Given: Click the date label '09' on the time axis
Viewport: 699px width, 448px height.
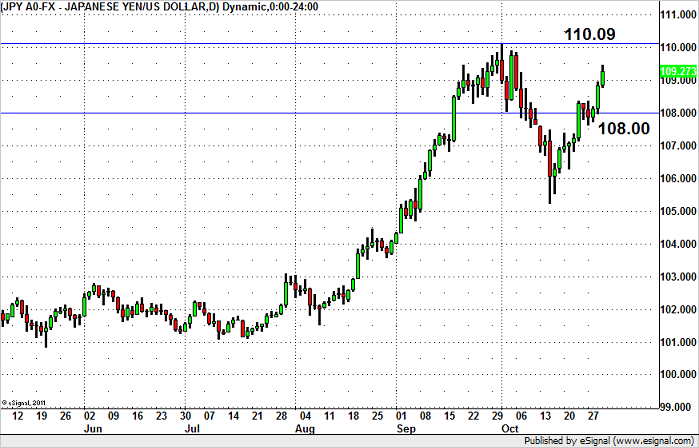Looking at the screenshot, I should [x=114, y=416].
